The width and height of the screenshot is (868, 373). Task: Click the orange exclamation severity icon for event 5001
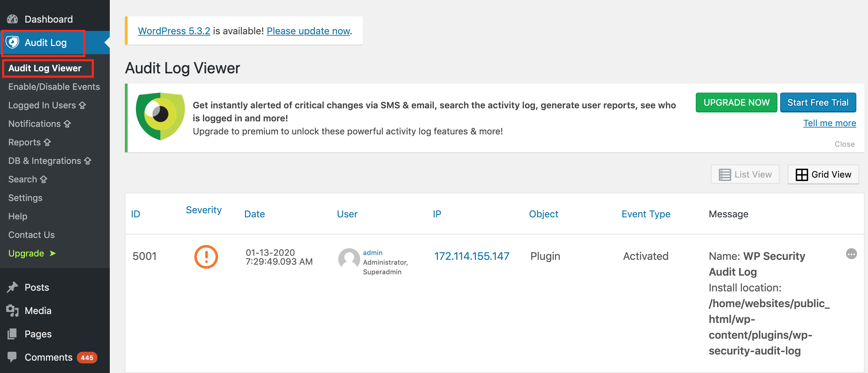[x=206, y=257]
